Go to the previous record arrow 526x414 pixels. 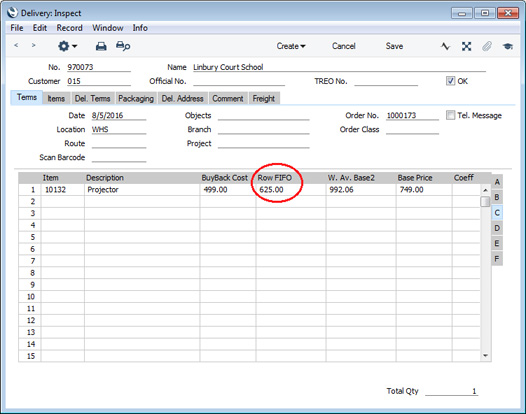[x=16, y=45]
